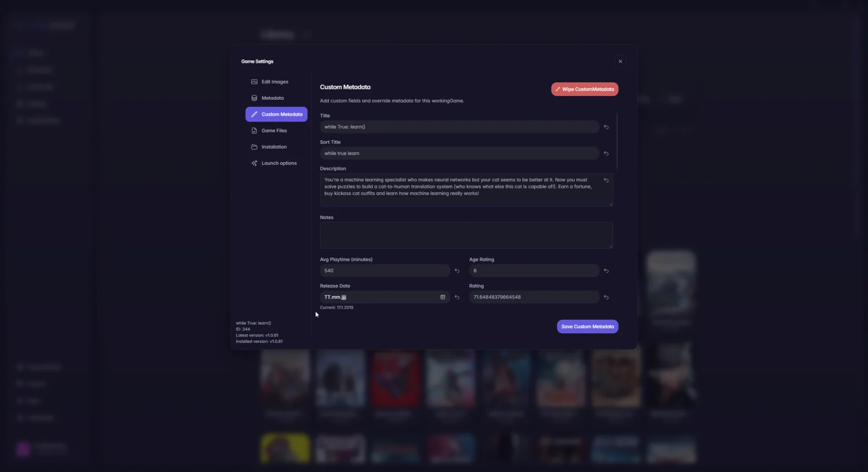Click the 'Latest version: v1.0.61' text
The image size is (868, 472).
[x=257, y=335]
